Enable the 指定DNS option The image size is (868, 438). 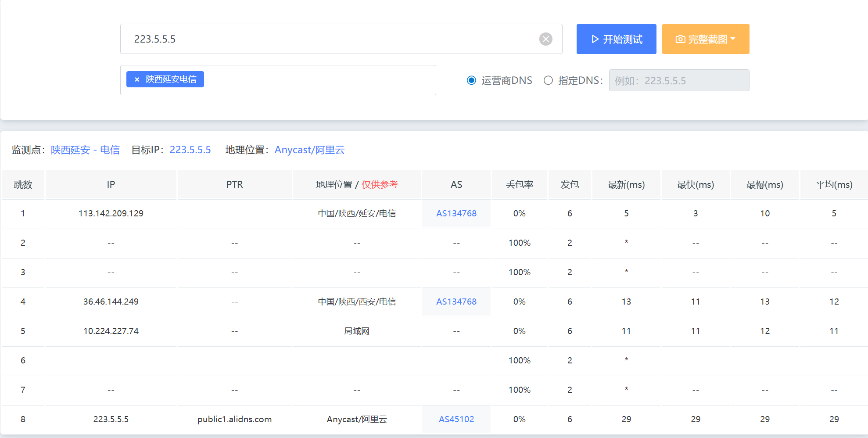[x=548, y=80]
